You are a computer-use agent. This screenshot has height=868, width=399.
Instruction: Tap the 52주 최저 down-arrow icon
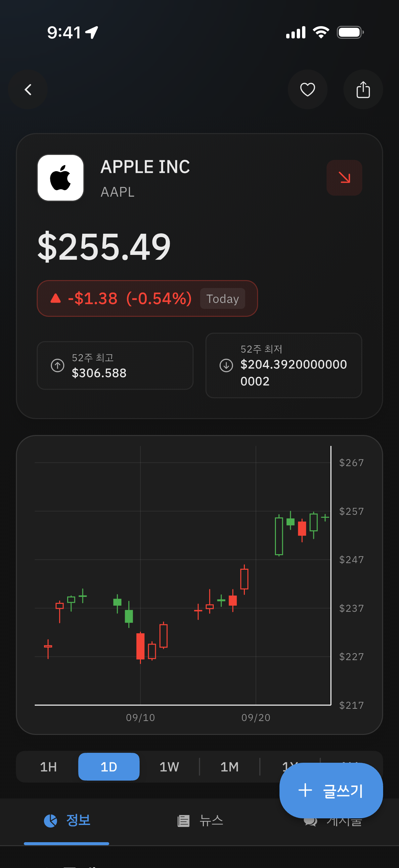click(226, 365)
